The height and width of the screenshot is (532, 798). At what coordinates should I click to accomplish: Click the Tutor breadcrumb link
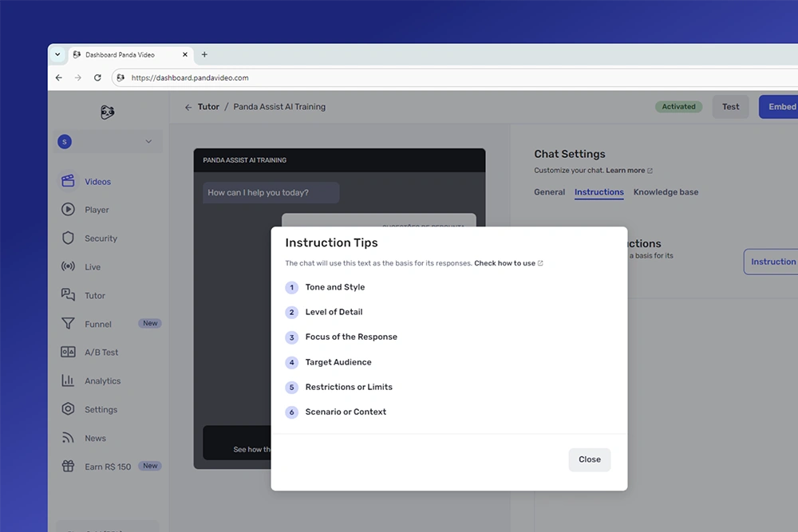(x=208, y=107)
